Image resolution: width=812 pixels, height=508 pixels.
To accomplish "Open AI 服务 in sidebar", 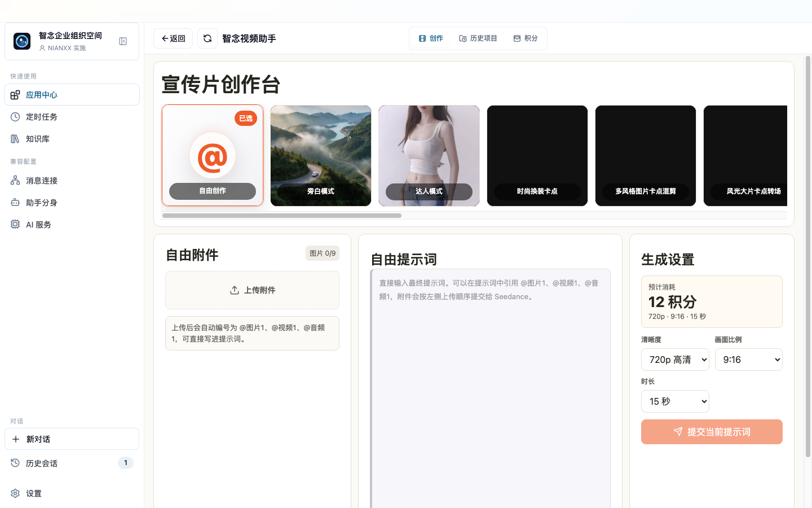I will pos(72,225).
